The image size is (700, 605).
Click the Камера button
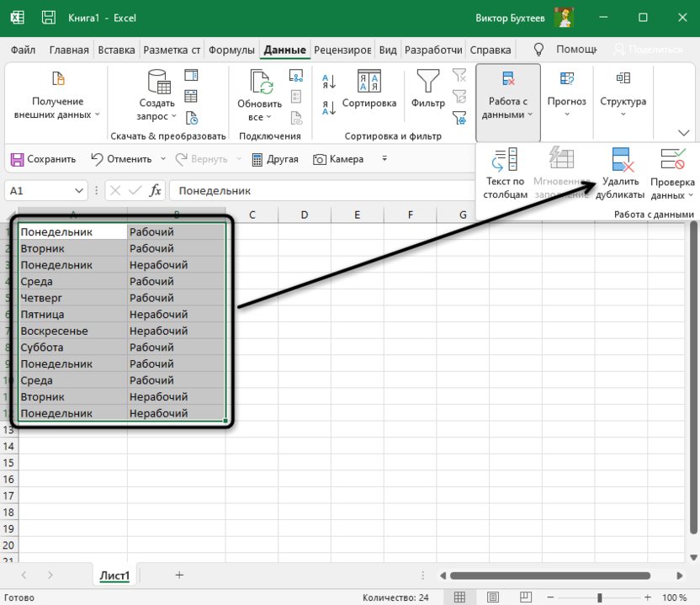338,159
